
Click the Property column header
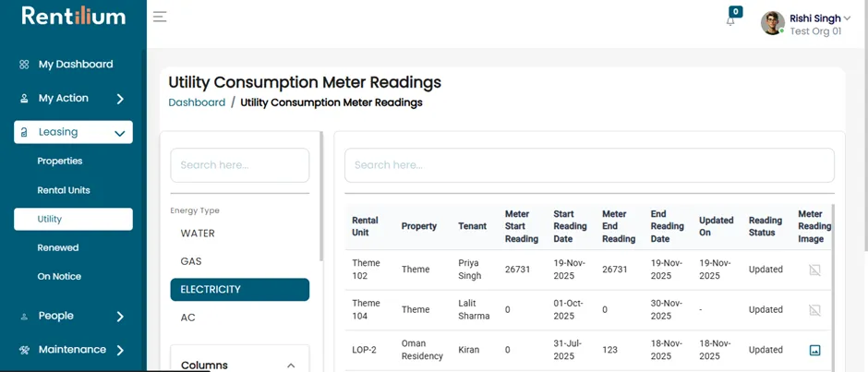(x=419, y=226)
